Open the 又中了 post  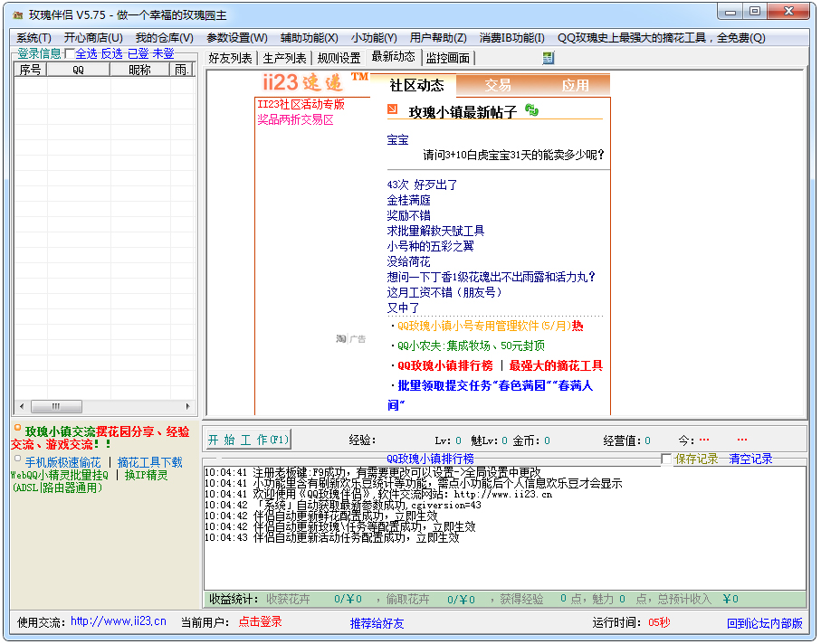pyautogui.click(x=403, y=308)
